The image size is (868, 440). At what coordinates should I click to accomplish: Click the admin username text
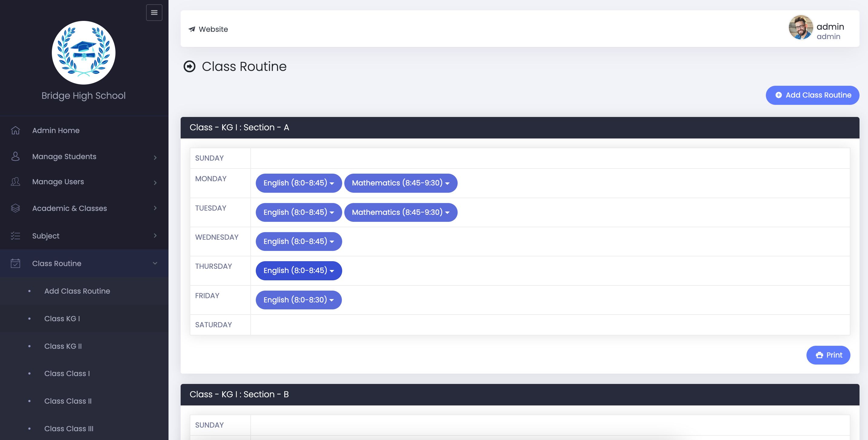[830, 27]
